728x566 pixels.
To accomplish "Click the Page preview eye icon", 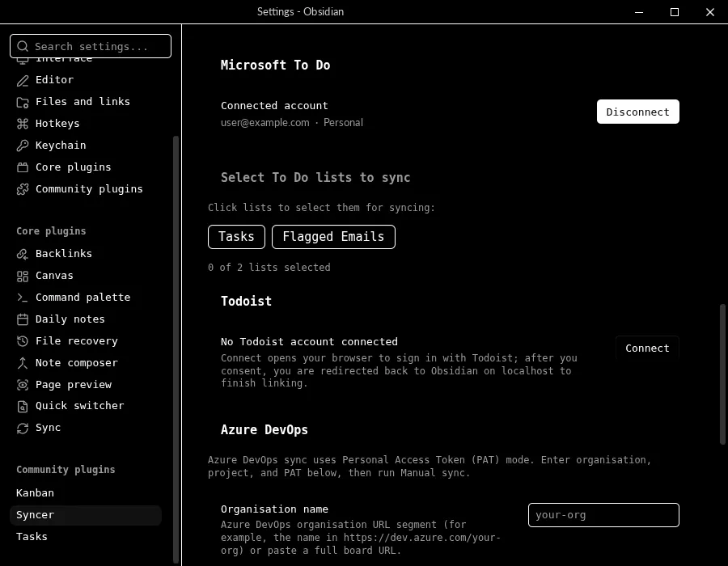I will [23, 385].
